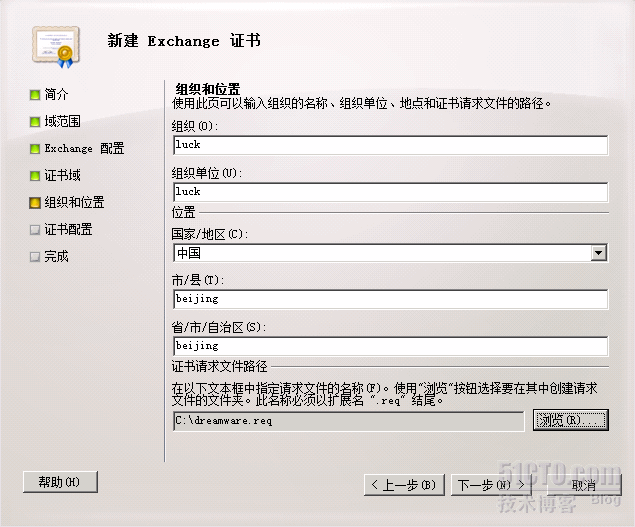Viewport: 635px width, 527px height.
Task: Click green status square beside 证书域
Action: (35, 176)
